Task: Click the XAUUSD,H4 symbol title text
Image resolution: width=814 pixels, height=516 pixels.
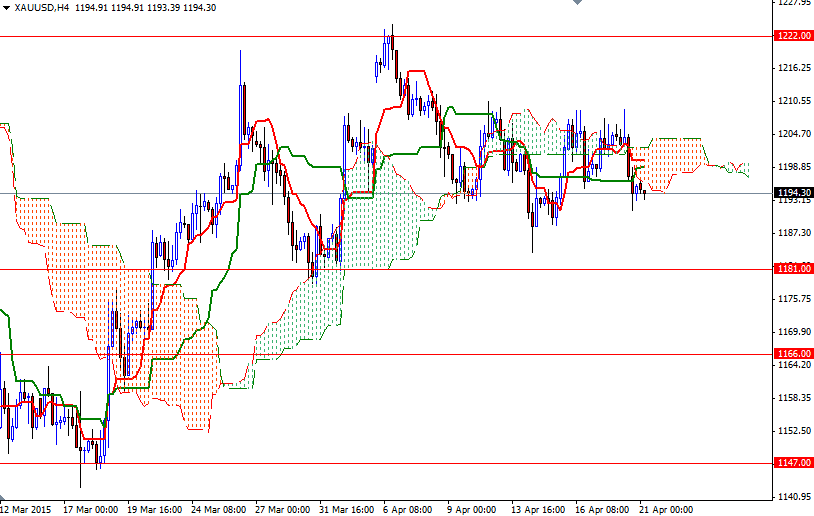Action: 42,7
